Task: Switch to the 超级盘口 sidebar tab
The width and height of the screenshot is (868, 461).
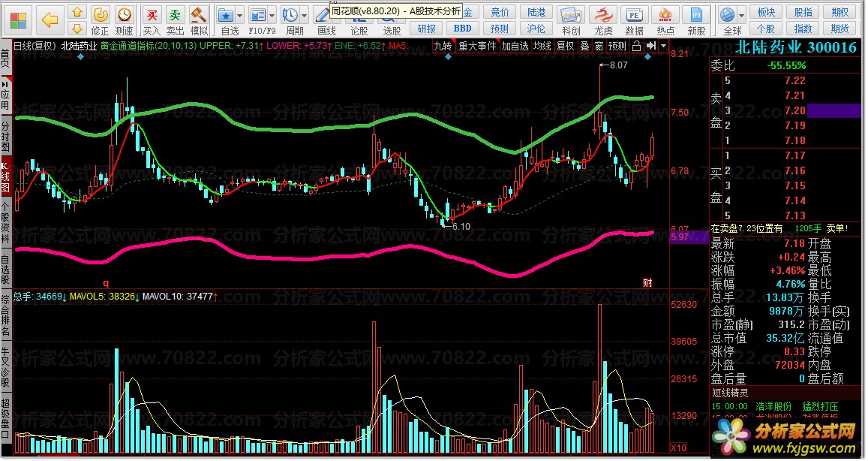Action: click(x=5, y=418)
